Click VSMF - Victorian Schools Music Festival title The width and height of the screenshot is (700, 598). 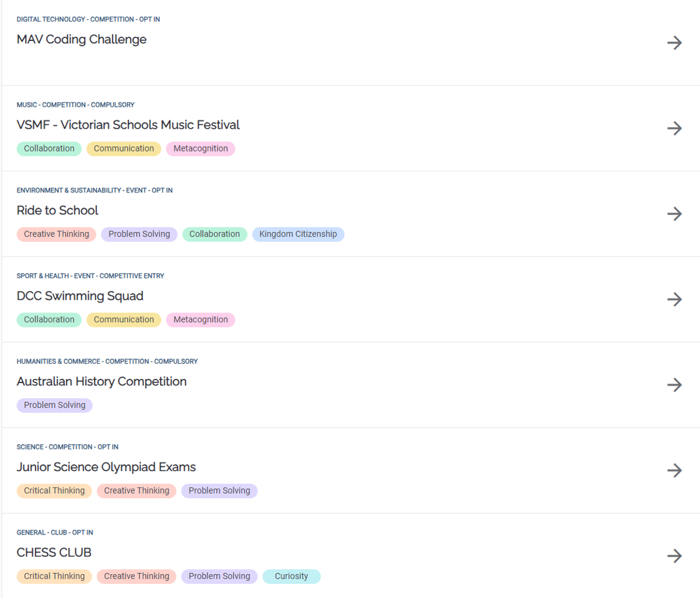coord(128,125)
